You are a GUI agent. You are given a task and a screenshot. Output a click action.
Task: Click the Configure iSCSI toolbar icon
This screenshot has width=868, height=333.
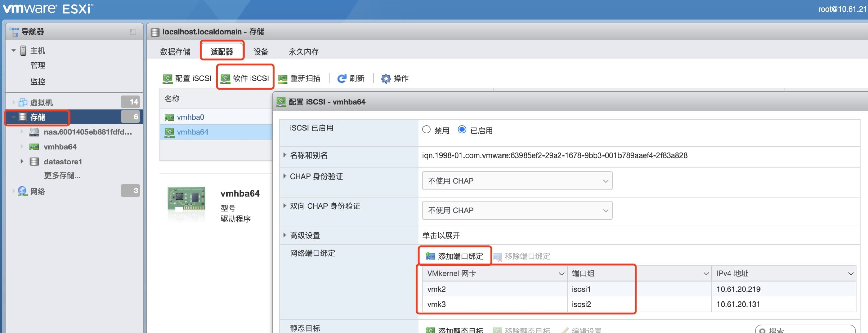(x=167, y=78)
